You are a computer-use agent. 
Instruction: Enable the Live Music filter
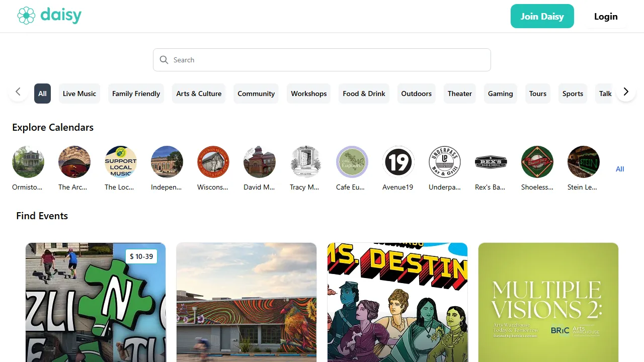pyautogui.click(x=79, y=94)
